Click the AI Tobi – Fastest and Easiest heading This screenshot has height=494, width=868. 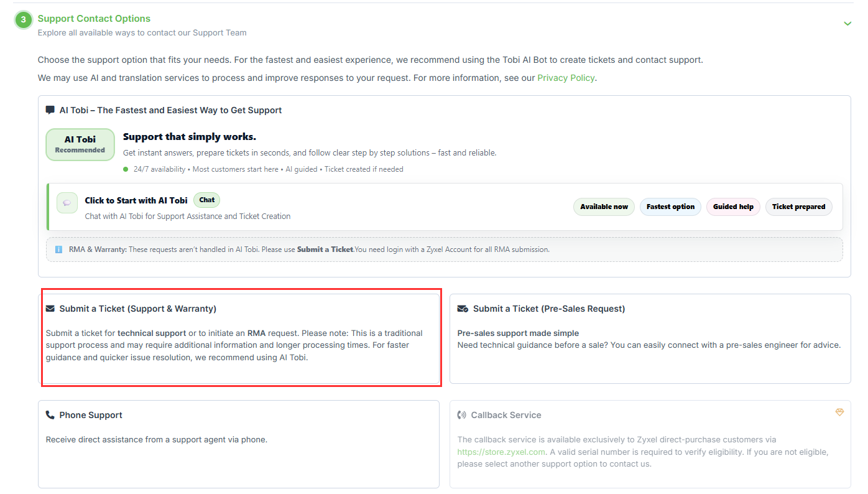171,110
